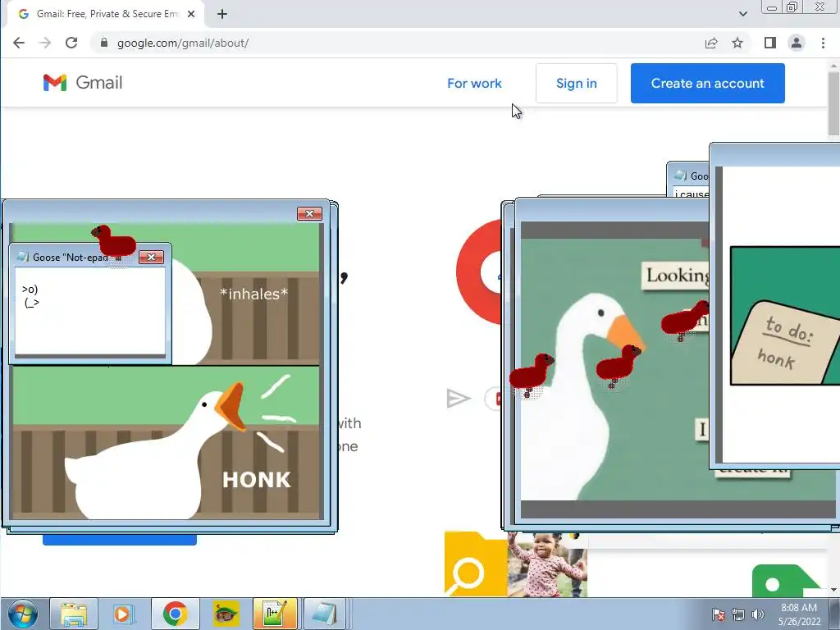
Task: Open the Notepad++ style taskbar icon
Action: tap(274, 614)
